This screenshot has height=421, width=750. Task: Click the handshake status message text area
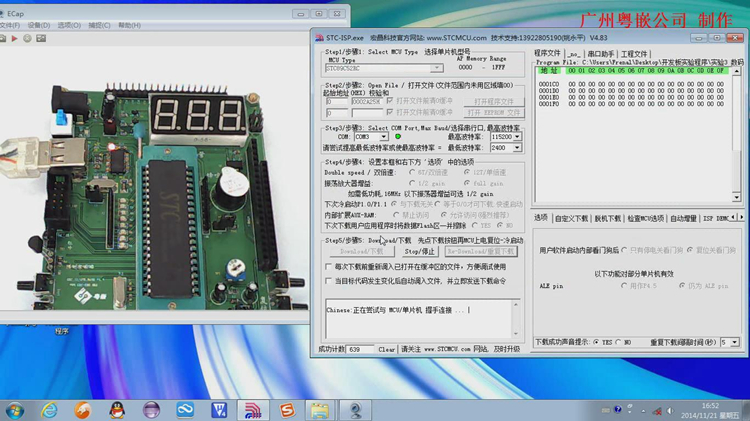click(x=419, y=319)
